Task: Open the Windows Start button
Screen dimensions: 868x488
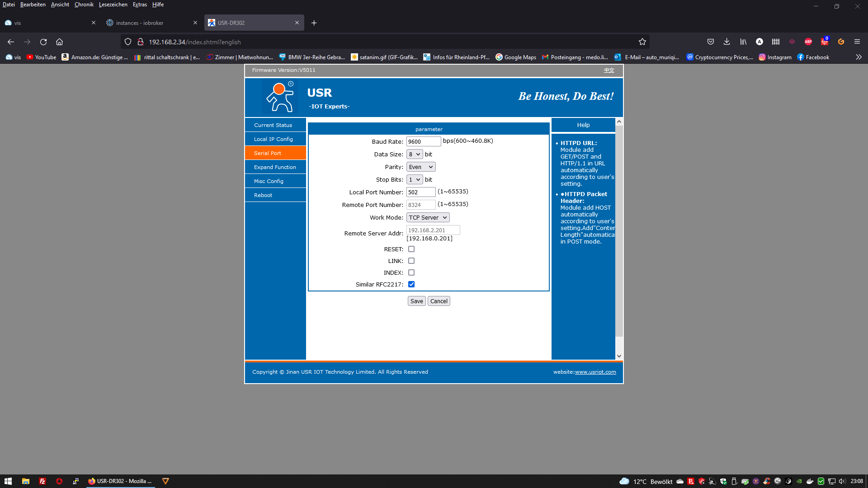Action: tap(8, 481)
